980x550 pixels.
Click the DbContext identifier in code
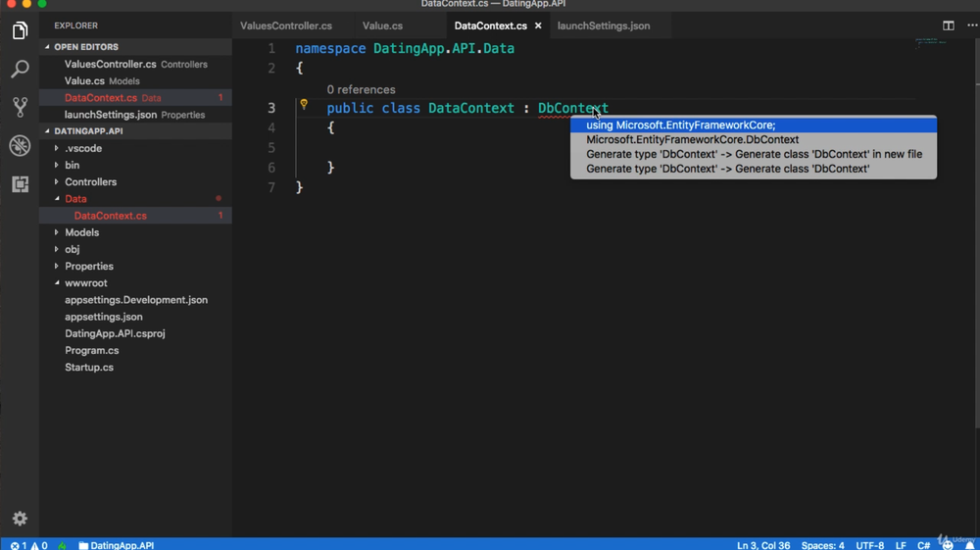(x=572, y=108)
